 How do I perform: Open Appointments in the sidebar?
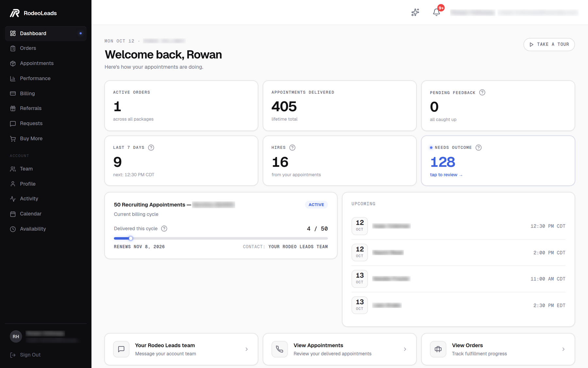[46, 63]
